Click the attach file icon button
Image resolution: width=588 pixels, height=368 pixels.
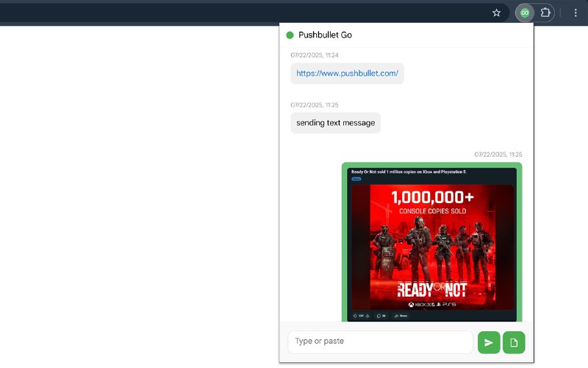coord(514,342)
